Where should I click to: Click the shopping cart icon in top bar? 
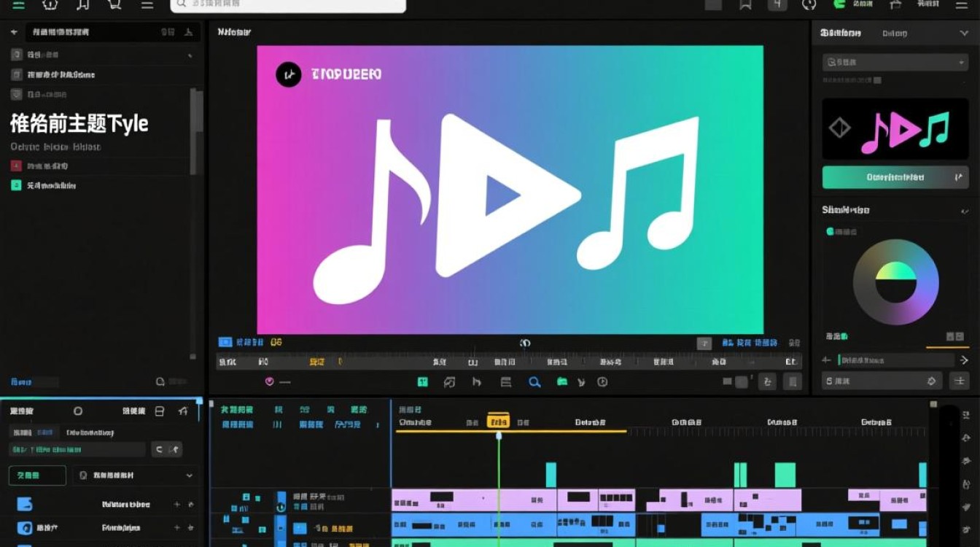[x=114, y=4]
